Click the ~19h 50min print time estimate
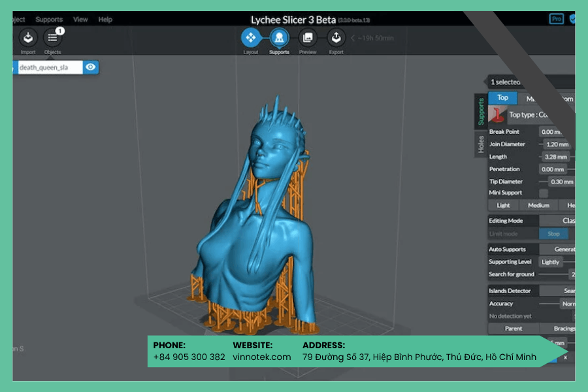Viewport: 588px width, 392px height. click(376, 38)
